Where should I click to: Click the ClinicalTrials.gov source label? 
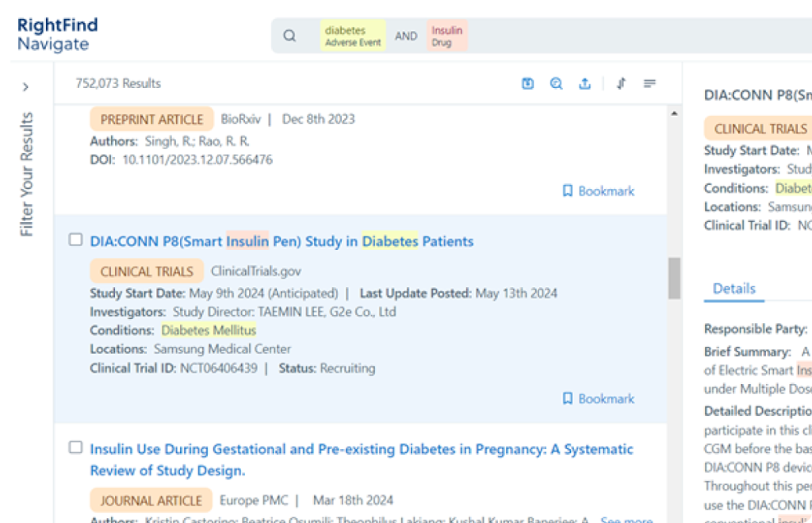pyautogui.click(x=256, y=271)
